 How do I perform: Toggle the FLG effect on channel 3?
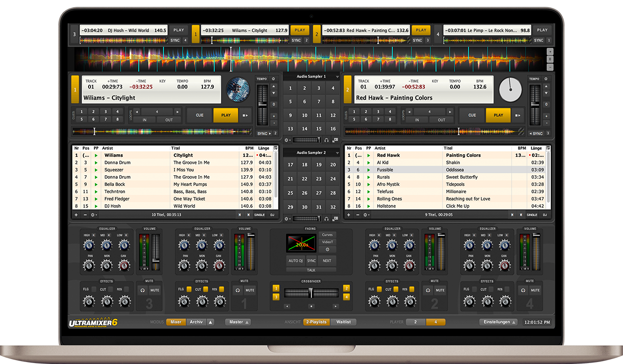(x=94, y=289)
